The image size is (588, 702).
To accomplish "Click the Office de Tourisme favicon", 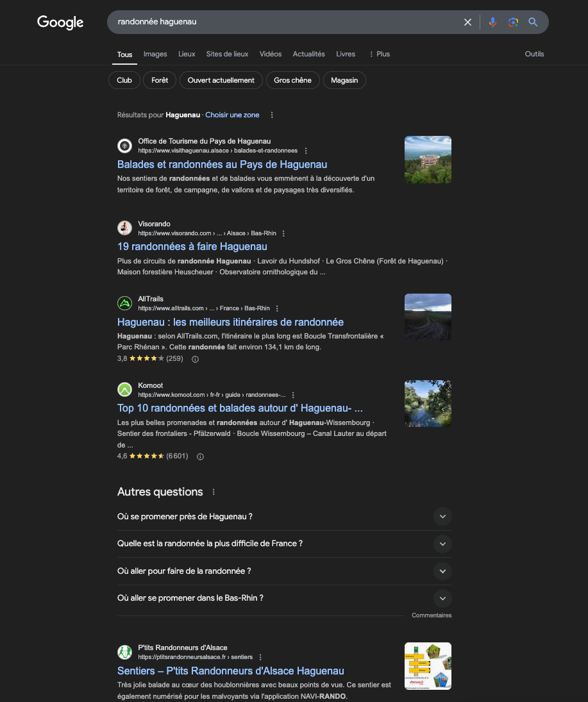I will pyautogui.click(x=124, y=146).
